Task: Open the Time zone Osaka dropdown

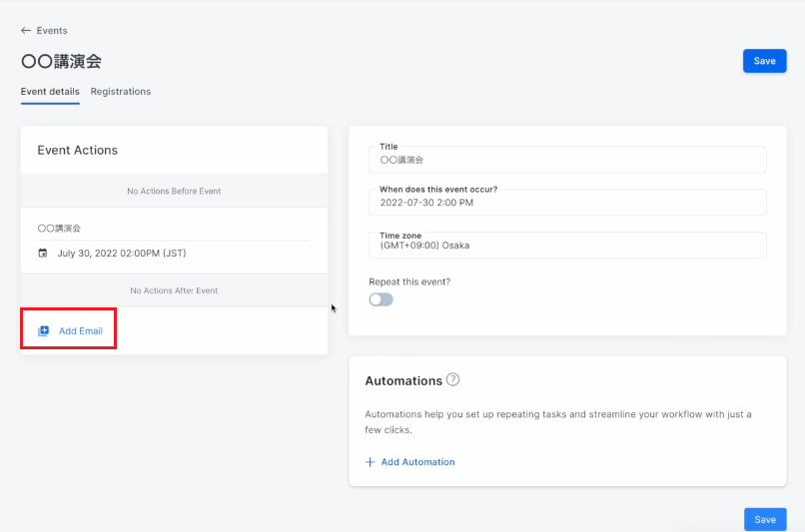Action: pos(568,246)
